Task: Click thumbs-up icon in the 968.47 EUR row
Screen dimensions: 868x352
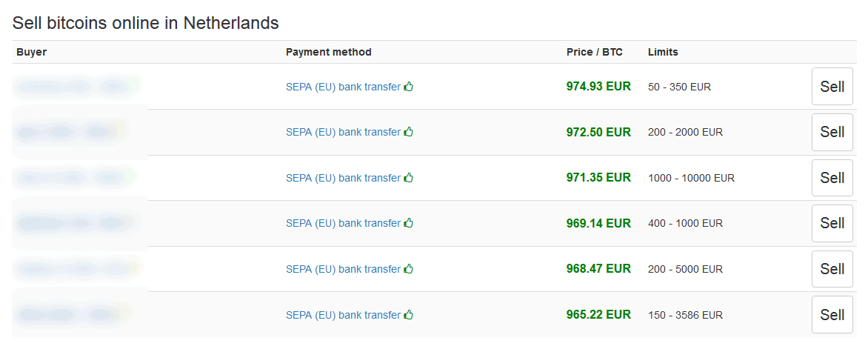Action: 409,269
